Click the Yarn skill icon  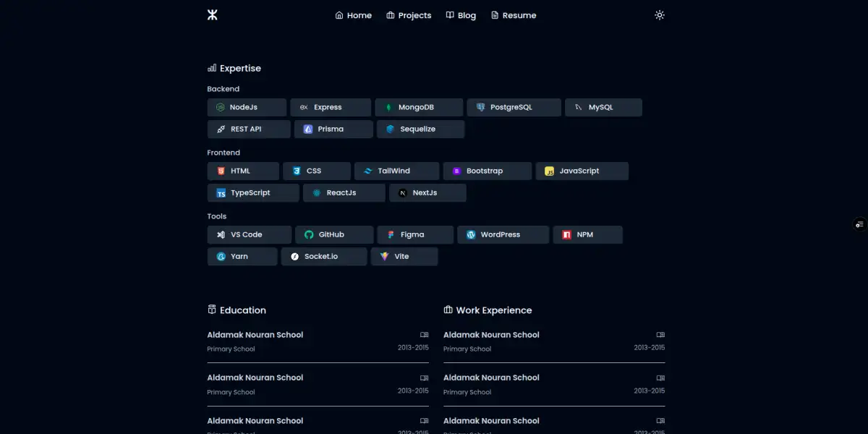point(221,257)
